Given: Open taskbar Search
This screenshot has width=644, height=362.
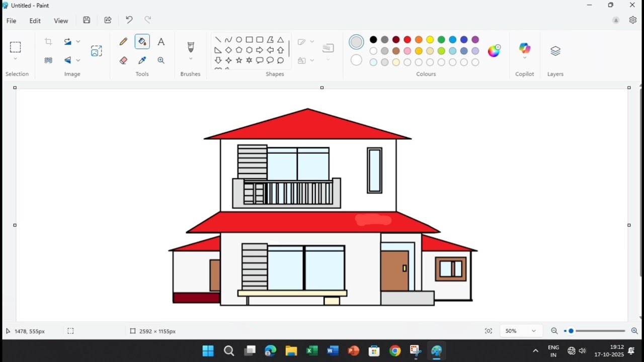Looking at the screenshot, I should (x=229, y=351).
